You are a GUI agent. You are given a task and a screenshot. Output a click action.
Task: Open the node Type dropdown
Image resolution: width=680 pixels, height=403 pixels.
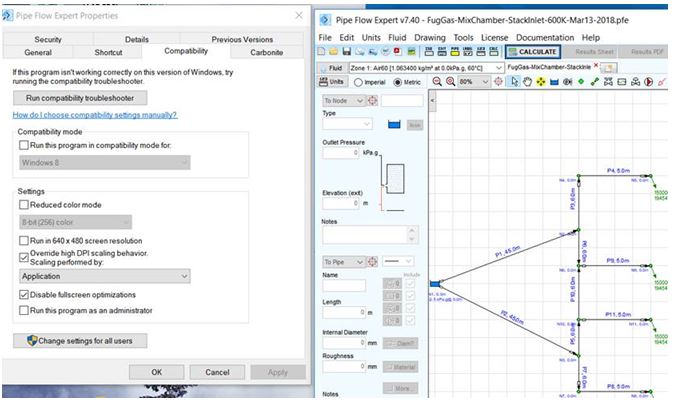(347, 125)
